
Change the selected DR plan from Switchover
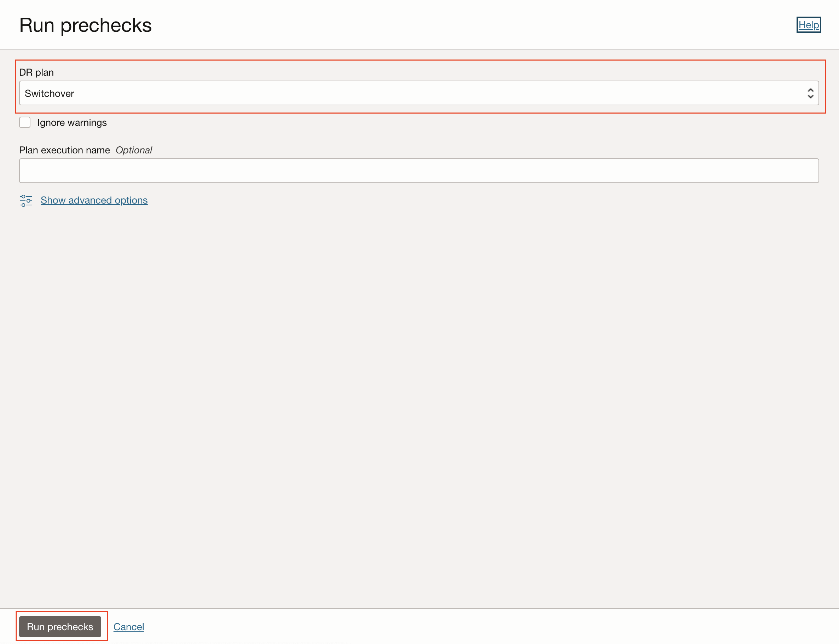[x=418, y=93]
